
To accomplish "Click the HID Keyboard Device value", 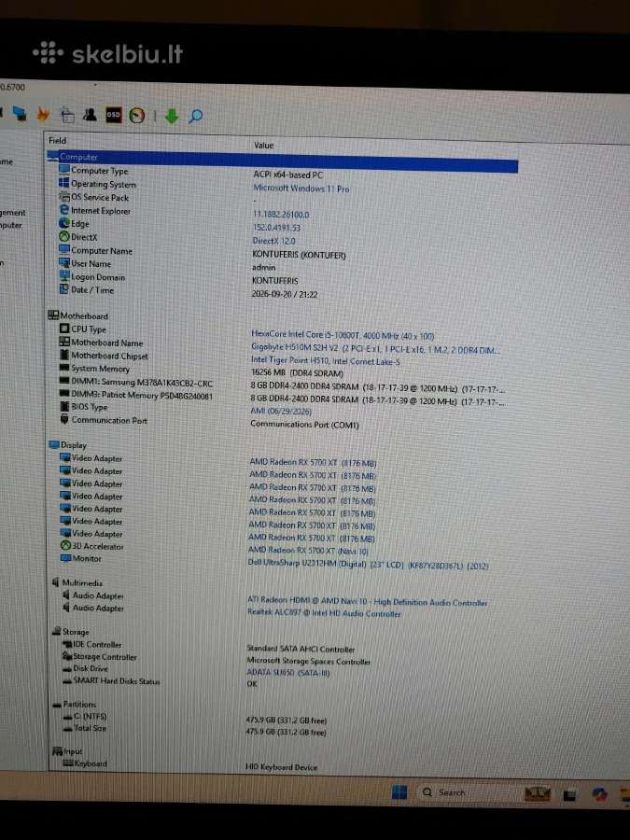I will 281,766.
